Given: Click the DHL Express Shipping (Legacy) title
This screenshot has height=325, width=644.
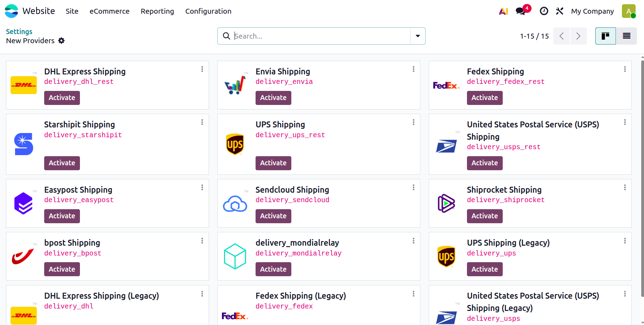Looking at the screenshot, I should pos(102,296).
